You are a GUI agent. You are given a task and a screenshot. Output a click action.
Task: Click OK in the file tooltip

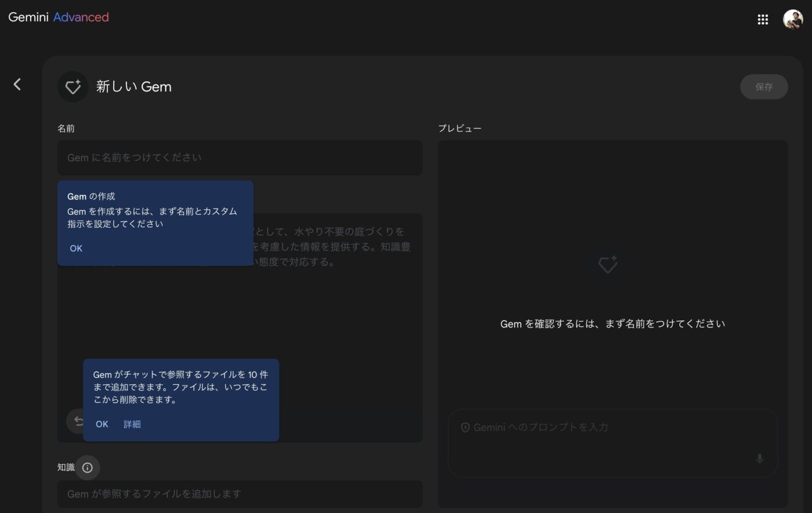coord(102,424)
